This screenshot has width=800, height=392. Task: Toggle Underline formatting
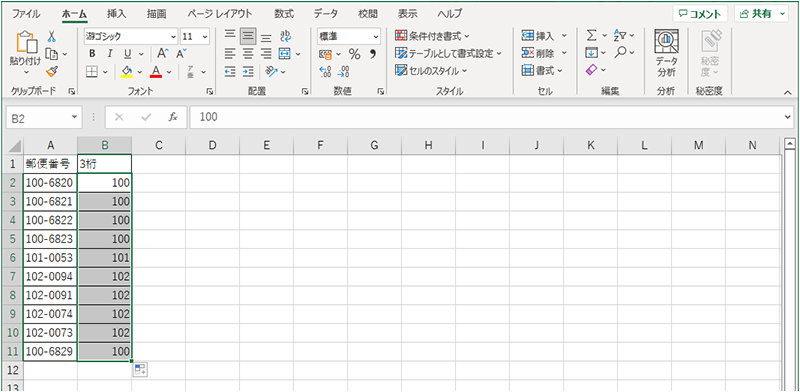[128, 54]
